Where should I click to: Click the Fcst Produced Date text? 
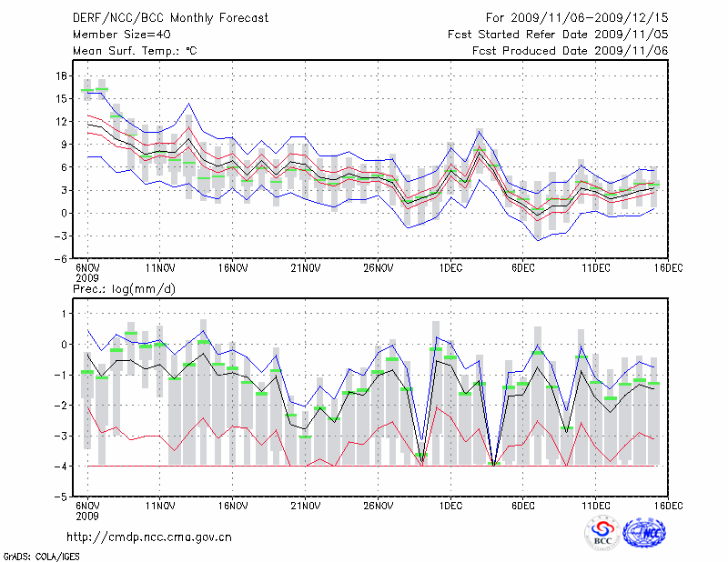point(571,51)
